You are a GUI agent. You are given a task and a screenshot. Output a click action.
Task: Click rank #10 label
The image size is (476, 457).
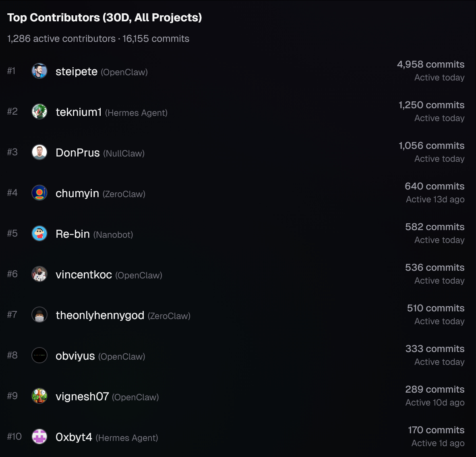click(14, 436)
